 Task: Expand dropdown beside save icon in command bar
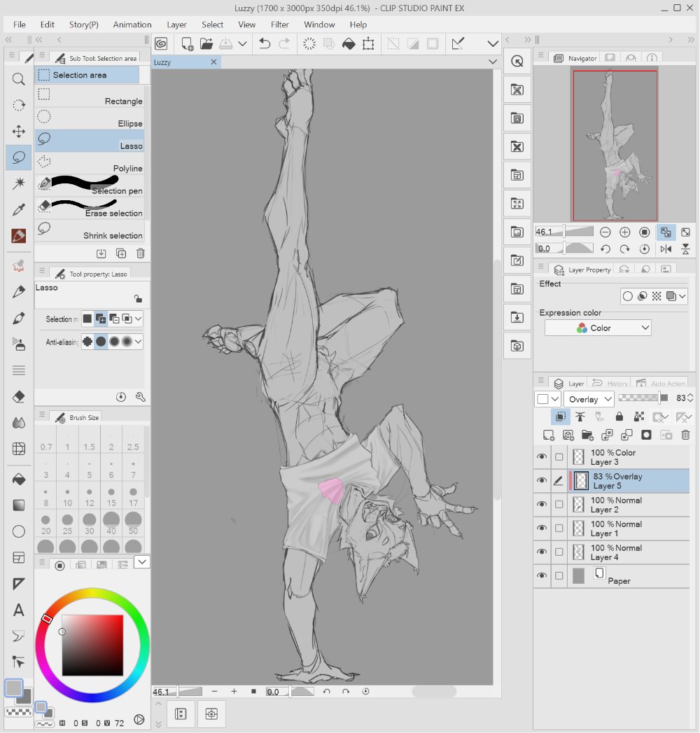pos(242,44)
